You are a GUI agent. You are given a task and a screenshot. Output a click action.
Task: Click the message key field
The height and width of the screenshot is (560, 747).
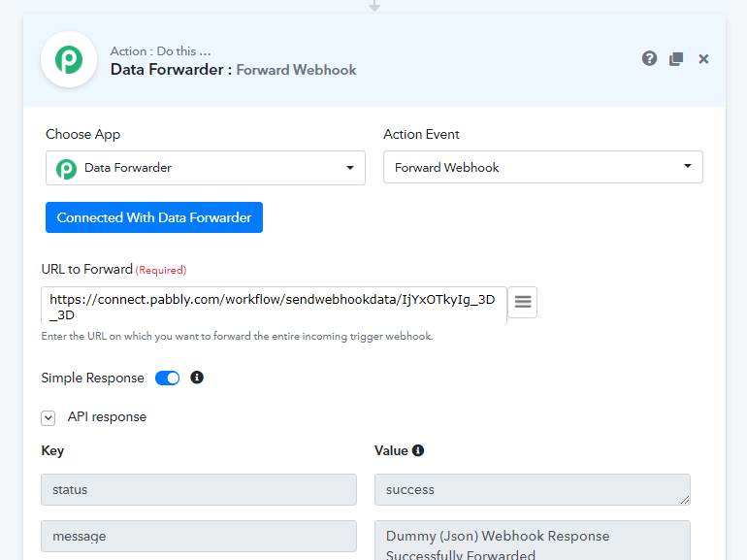click(199, 536)
